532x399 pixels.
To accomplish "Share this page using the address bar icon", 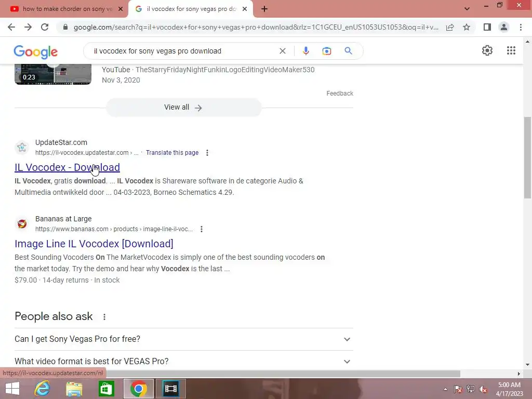I will 450,27.
